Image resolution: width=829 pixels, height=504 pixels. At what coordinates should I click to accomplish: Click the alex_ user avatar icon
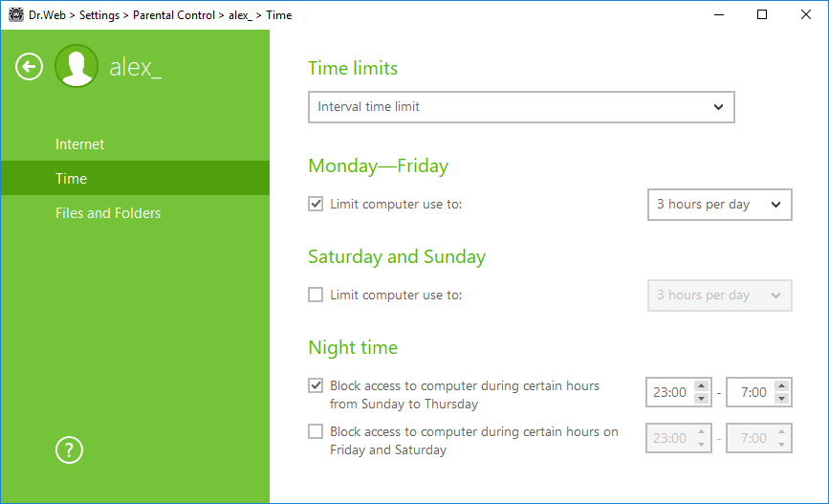[76, 66]
